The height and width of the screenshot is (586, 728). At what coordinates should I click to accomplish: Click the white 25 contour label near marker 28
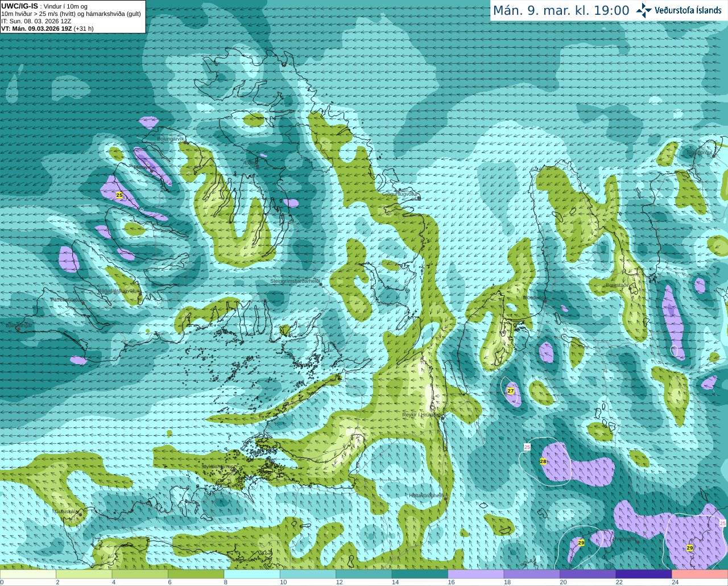(x=527, y=447)
